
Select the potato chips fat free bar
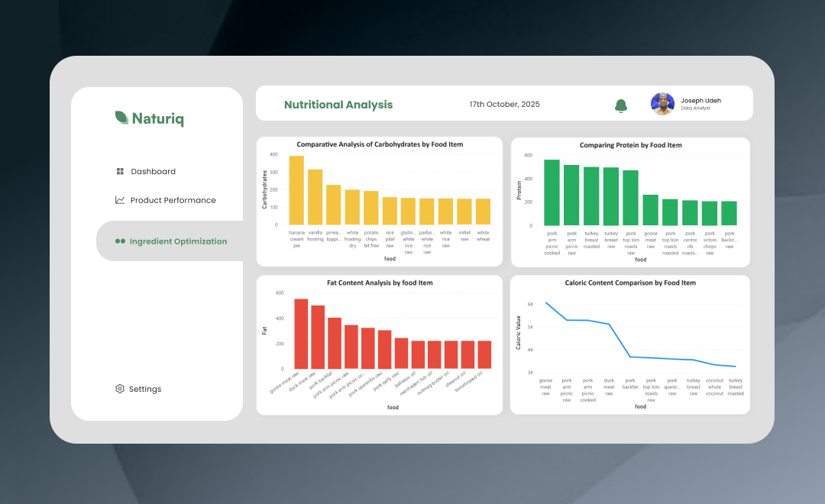click(371, 208)
